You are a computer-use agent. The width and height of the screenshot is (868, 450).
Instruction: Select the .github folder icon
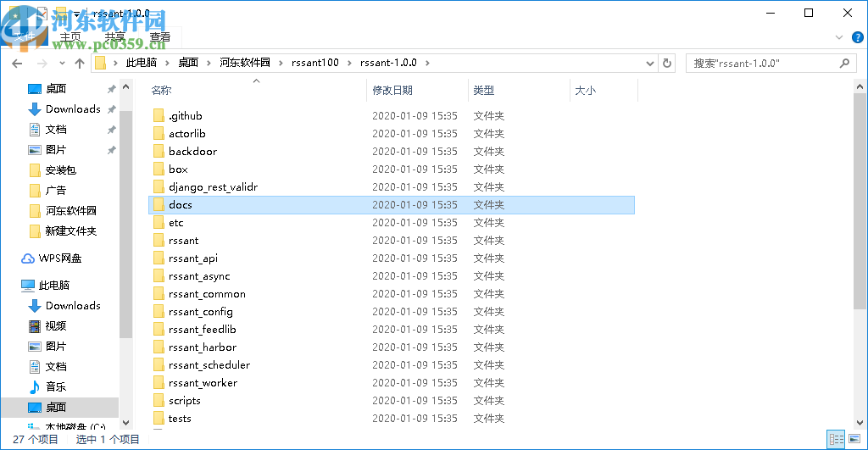159,116
